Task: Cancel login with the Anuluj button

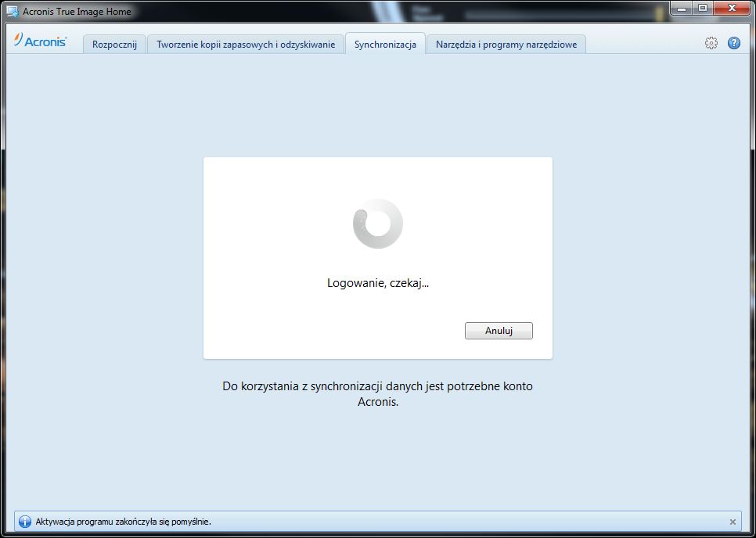Action: (499, 331)
